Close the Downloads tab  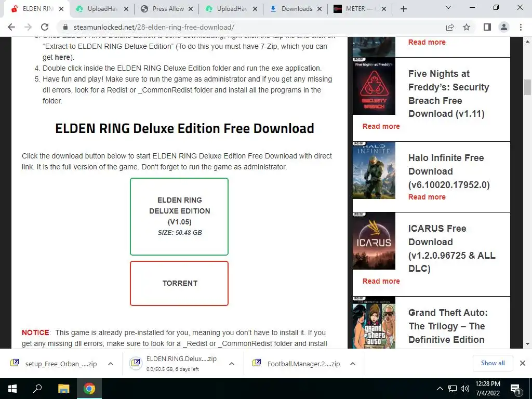click(x=320, y=9)
